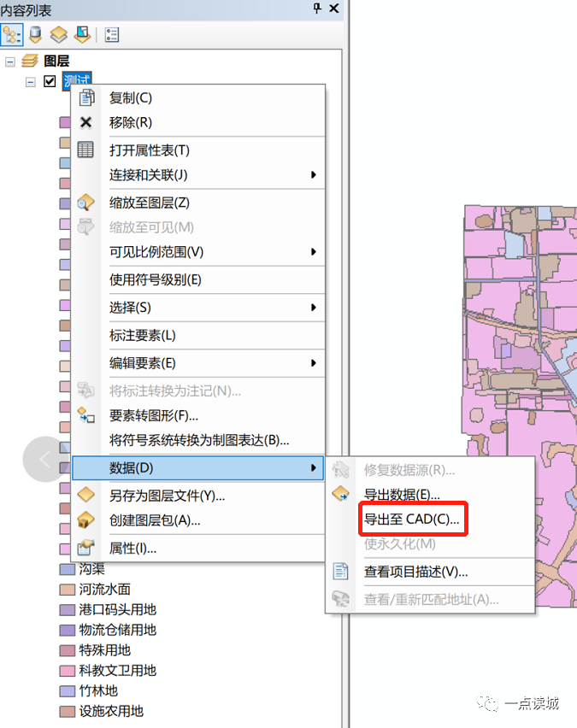Click the 港口码头用地 color swatch
577x728 pixels.
68,610
